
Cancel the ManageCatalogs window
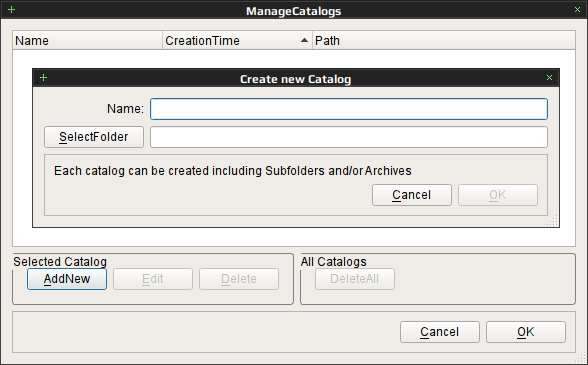tap(440, 332)
